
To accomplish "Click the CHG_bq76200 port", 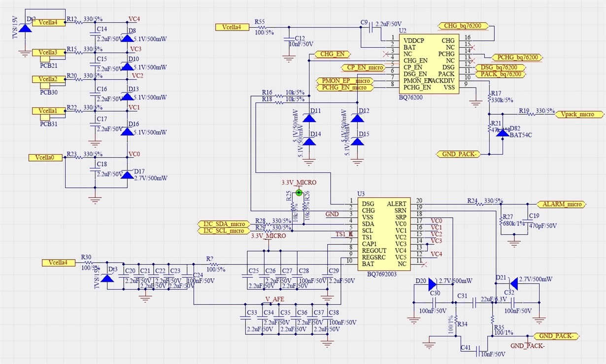I will tap(463, 26).
